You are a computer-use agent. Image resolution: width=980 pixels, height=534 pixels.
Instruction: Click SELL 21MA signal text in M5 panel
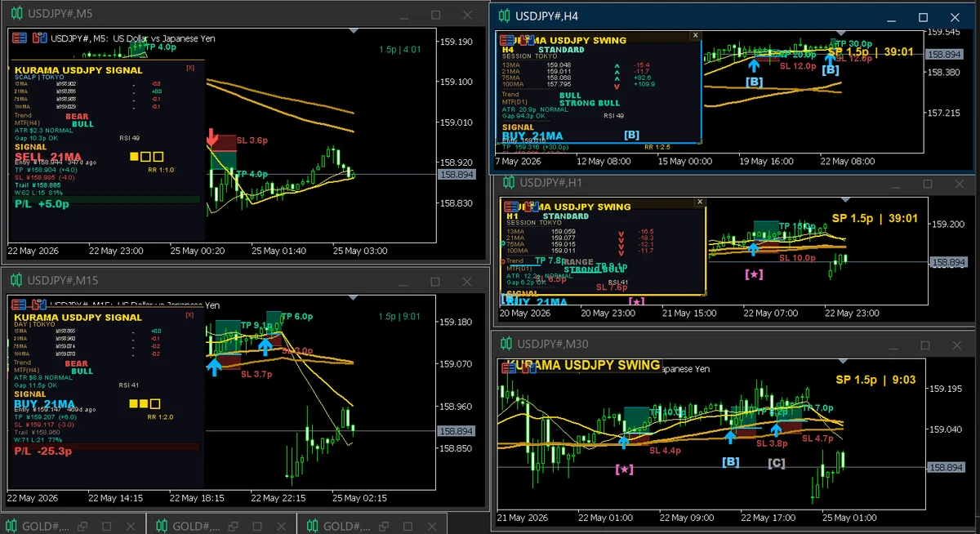(48, 156)
